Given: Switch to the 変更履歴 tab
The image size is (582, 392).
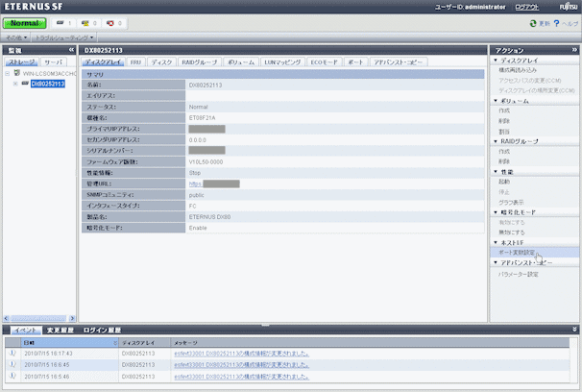Looking at the screenshot, I should coord(61,330).
